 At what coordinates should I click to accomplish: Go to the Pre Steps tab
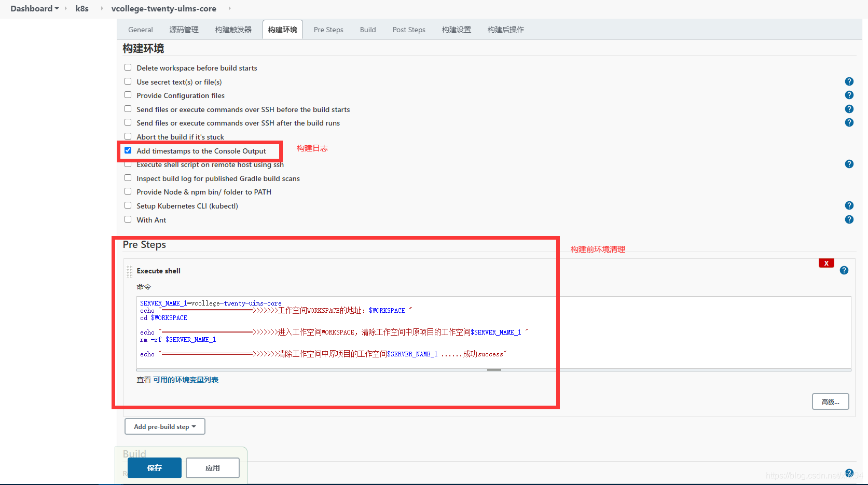[328, 30]
